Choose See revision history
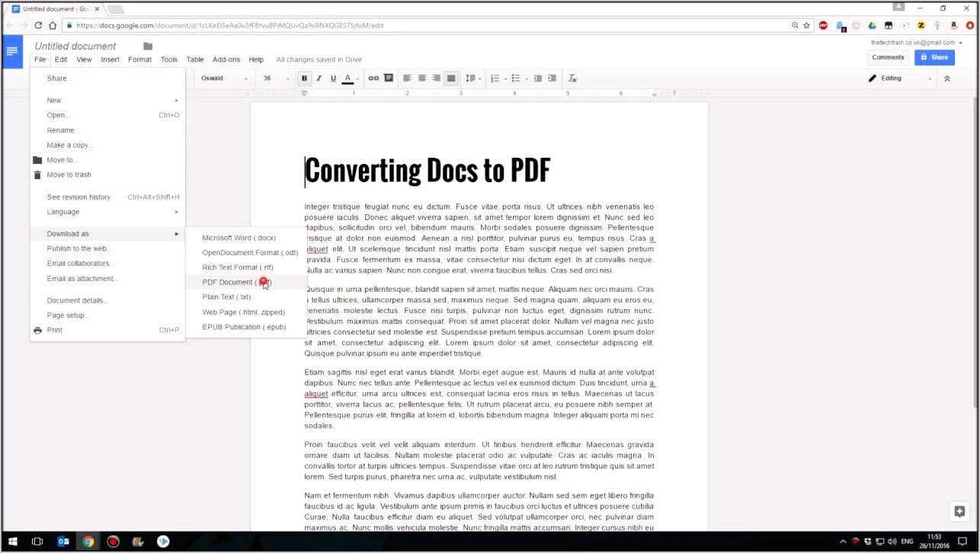980x553 pixels. pyautogui.click(x=107, y=197)
